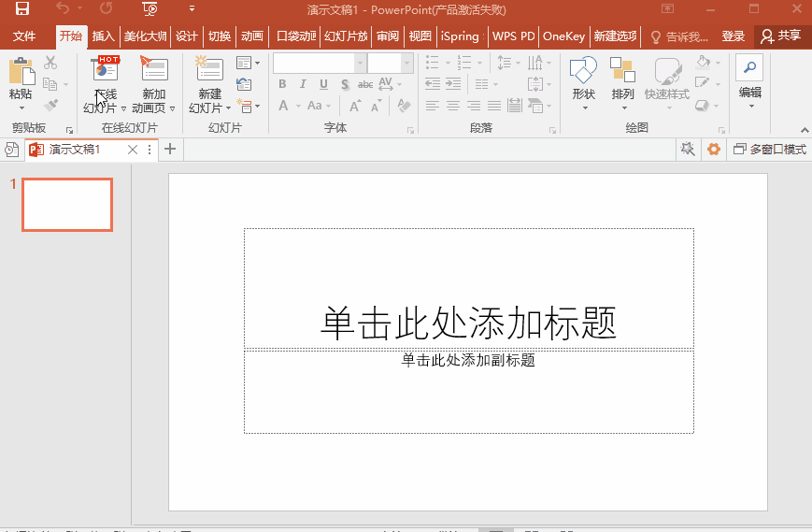
Task: Click the 共享 share button
Action: click(x=781, y=36)
